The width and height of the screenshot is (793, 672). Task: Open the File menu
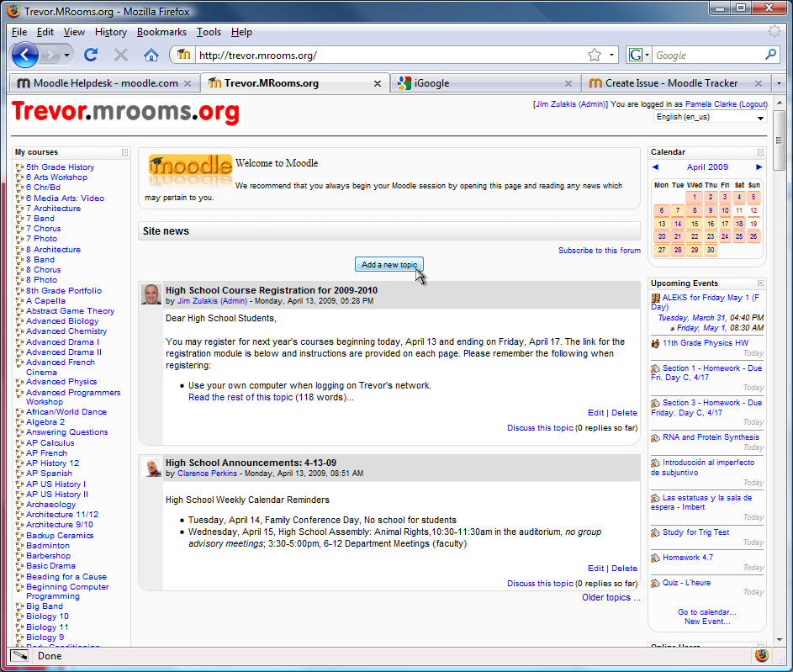(19, 32)
